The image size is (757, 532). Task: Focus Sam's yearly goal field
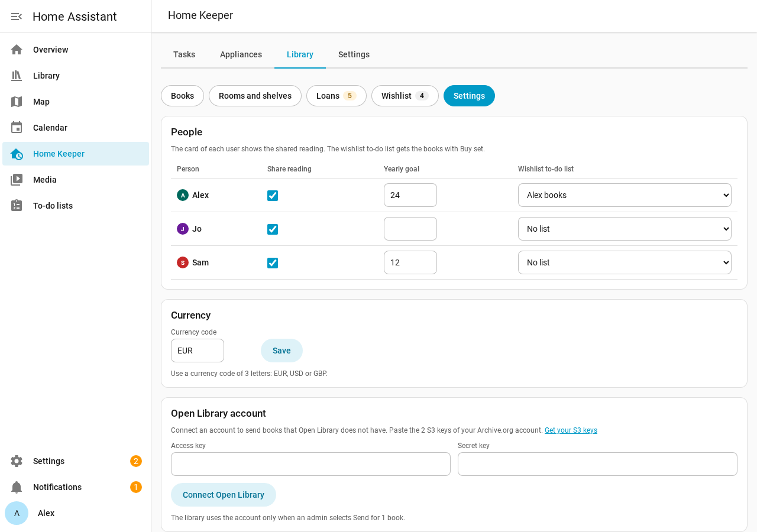(410, 262)
